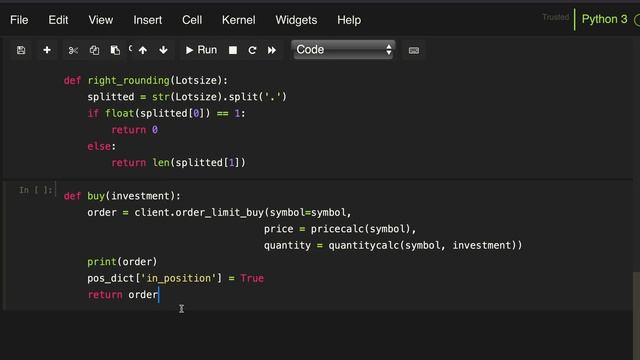The image size is (640, 360).
Task: Restart the kernel with the circular arrow icon
Action: (252, 50)
